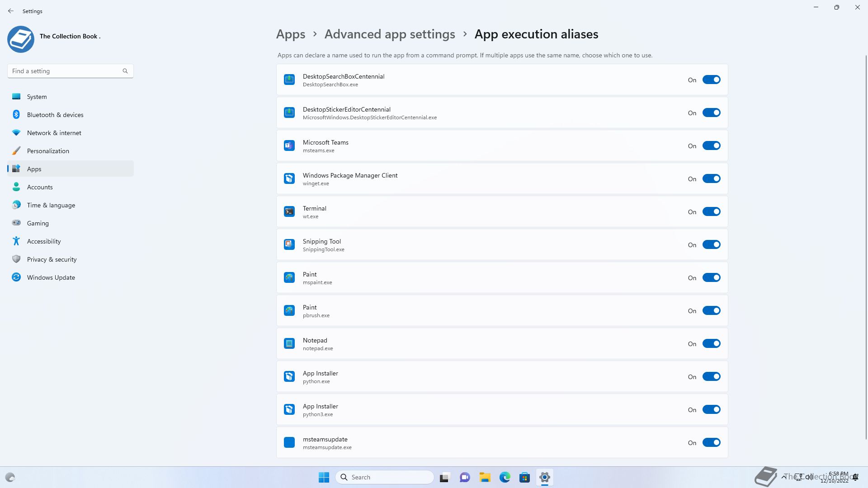
Task: Go to Privacy & security settings
Action: (71, 259)
